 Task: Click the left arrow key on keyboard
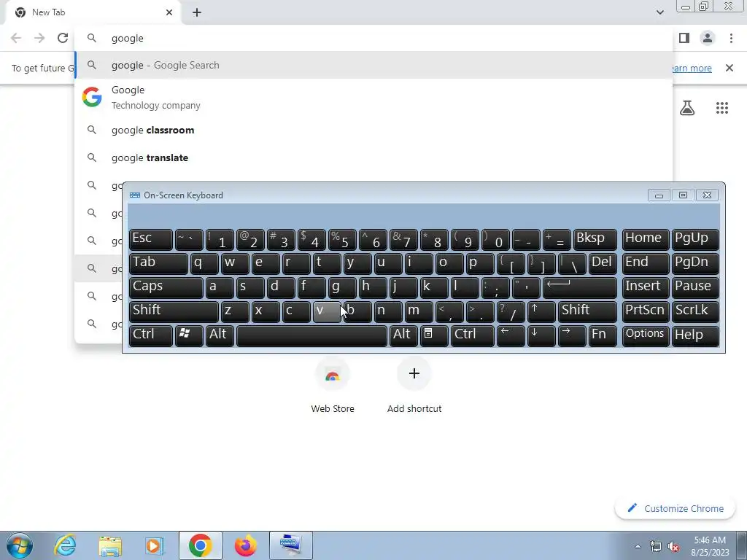tap(511, 335)
